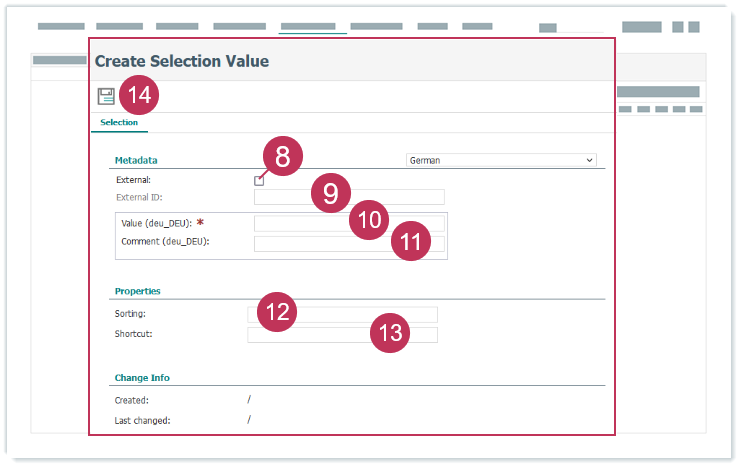Click the Create Selection Value title
Viewport: 741px width, 468px height.
click(182, 62)
